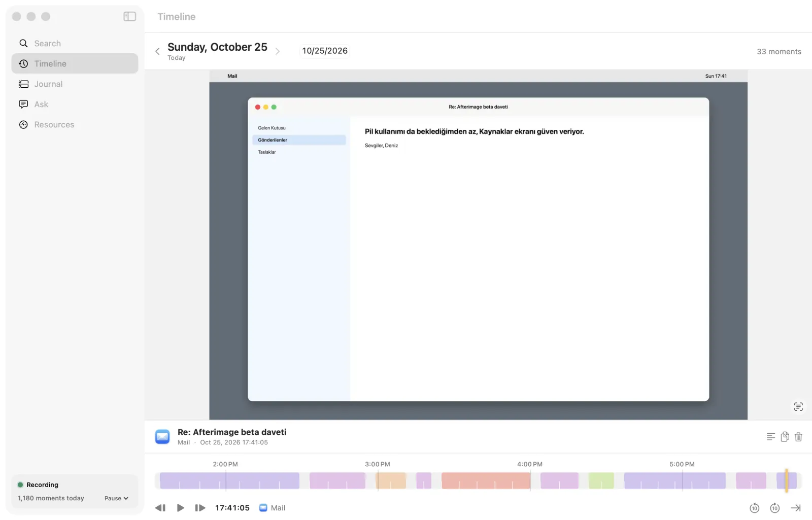
Task: Click the Re: Afterimage beta daveti title
Action: 232,432
